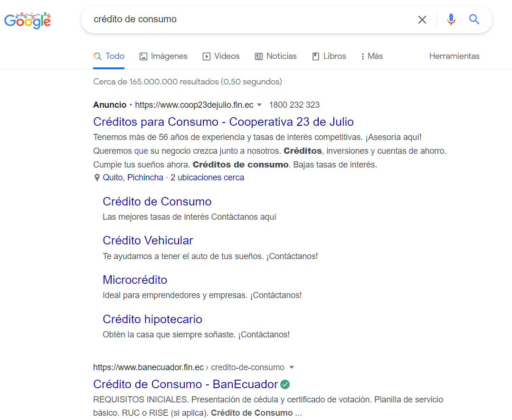Open the 'Crédito Vehicular' sitelink
This screenshot has width=512, height=420.
pyautogui.click(x=148, y=241)
